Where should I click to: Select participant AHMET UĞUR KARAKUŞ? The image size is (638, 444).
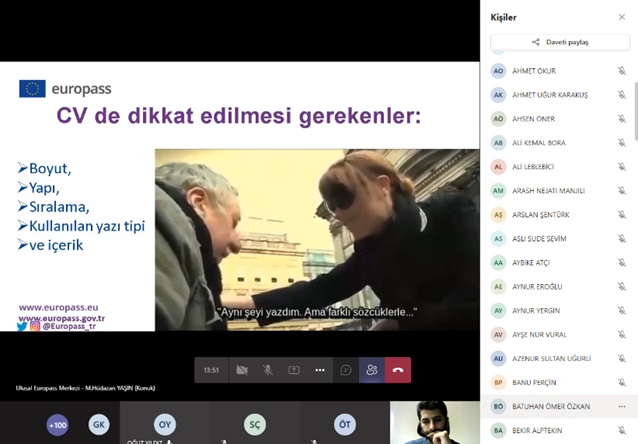[559, 95]
